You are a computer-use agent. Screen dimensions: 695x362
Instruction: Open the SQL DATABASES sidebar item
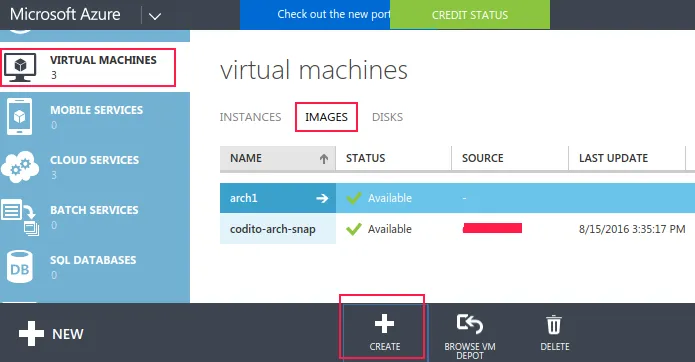tap(95, 267)
